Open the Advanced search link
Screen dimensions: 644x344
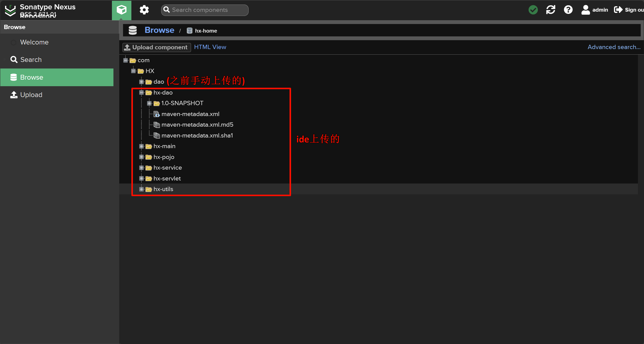[x=614, y=47]
